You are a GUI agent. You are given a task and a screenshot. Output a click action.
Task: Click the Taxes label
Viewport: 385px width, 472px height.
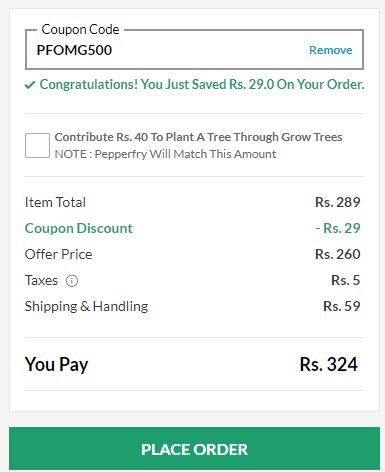(x=41, y=280)
